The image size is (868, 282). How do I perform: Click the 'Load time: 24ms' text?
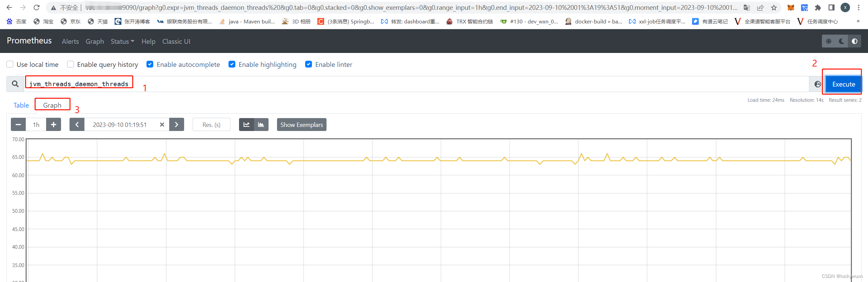766,100
